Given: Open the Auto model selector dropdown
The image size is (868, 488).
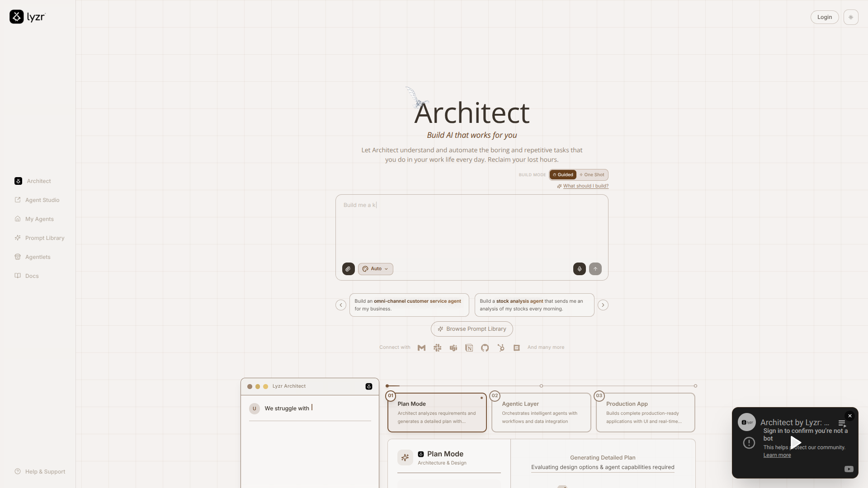Looking at the screenshot, I should tap(376, 269).
